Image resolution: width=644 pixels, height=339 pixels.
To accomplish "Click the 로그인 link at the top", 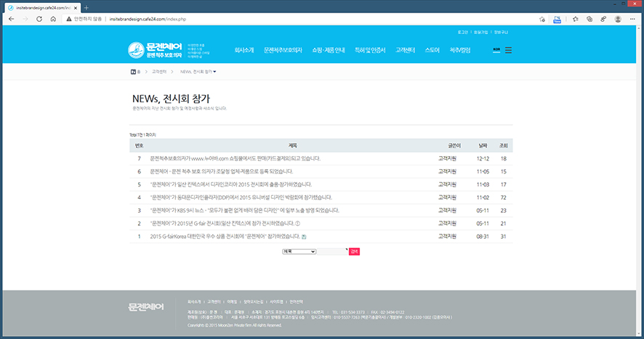I will (x=464, y=32).
